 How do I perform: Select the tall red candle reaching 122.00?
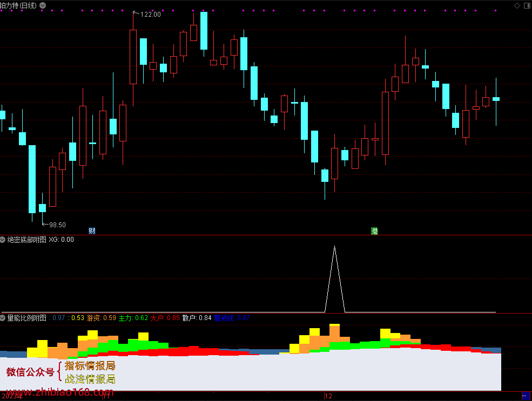[133, 57]
